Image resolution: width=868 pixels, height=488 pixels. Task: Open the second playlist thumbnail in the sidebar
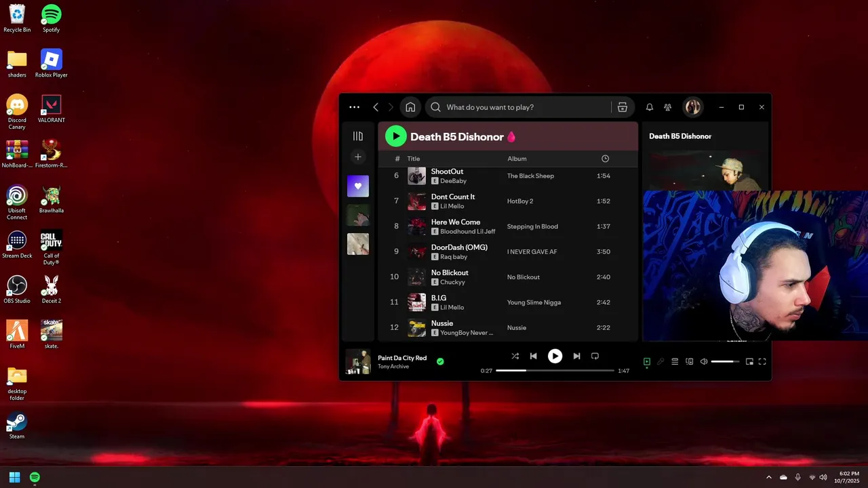[358, 215]
